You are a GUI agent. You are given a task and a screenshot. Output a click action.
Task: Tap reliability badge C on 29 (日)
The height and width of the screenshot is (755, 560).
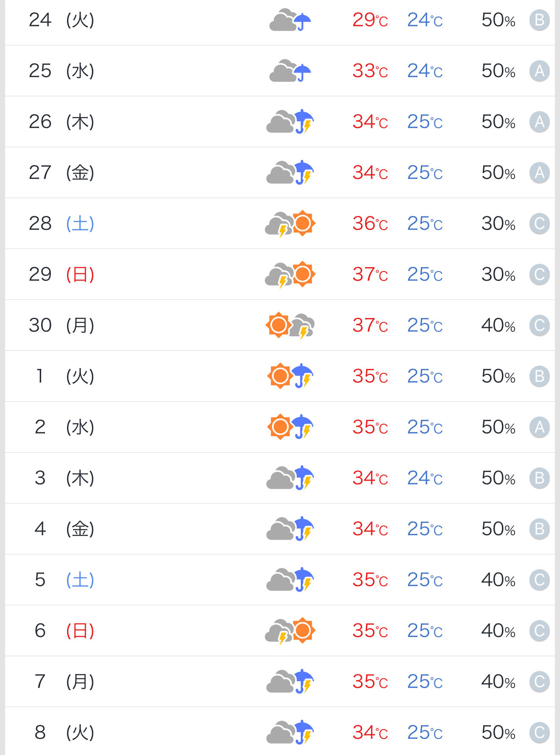[x=540, y=274]
